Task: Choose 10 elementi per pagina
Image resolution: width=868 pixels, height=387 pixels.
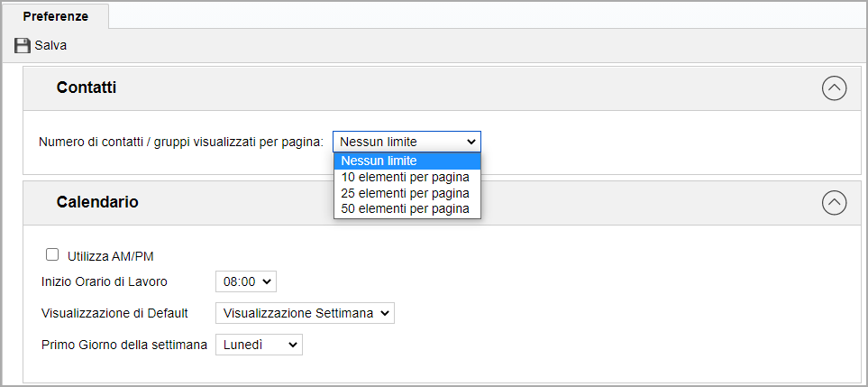Action: coord(407,178)
